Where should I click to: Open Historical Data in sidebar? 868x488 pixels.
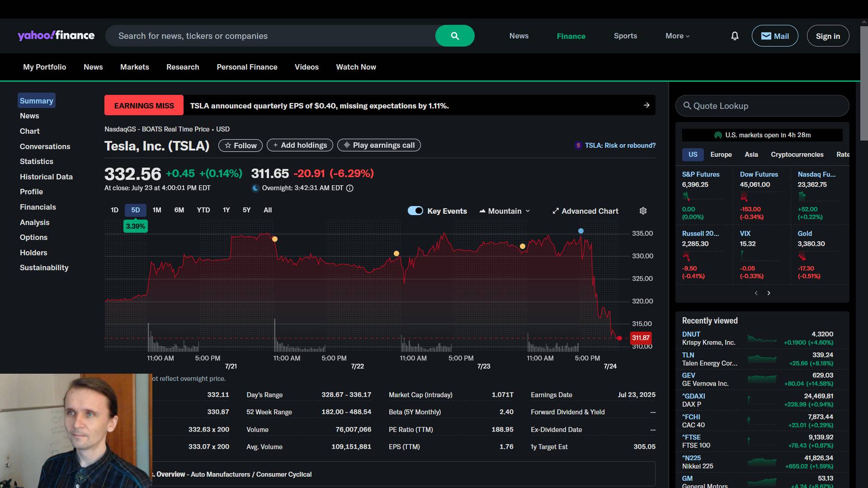click(46, 177)
